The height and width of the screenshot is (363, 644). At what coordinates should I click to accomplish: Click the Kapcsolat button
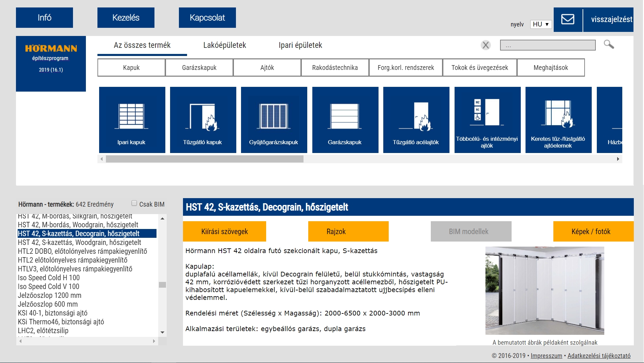click(207, 18)
